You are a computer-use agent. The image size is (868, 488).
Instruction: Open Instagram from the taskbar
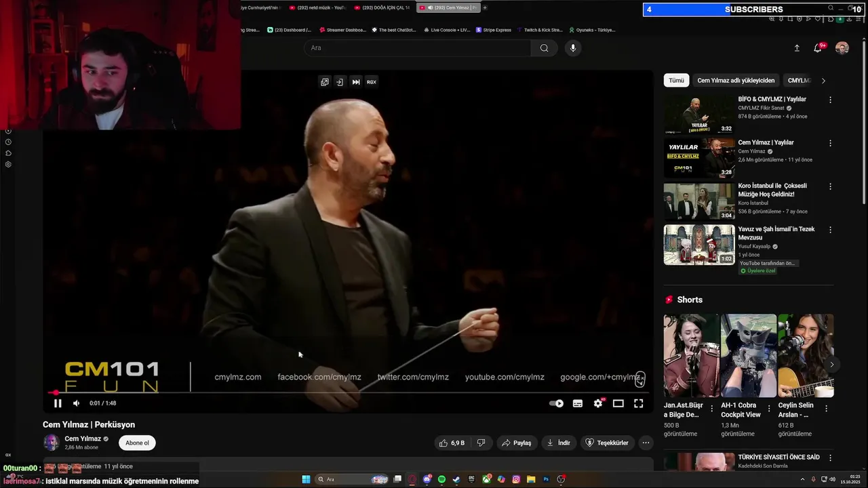coord(516,479)
